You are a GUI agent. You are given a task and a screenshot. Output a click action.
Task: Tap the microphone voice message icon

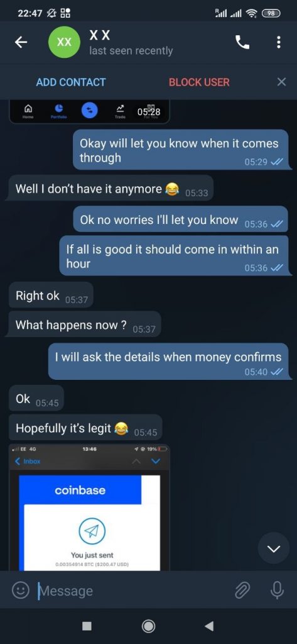(277, 591)
